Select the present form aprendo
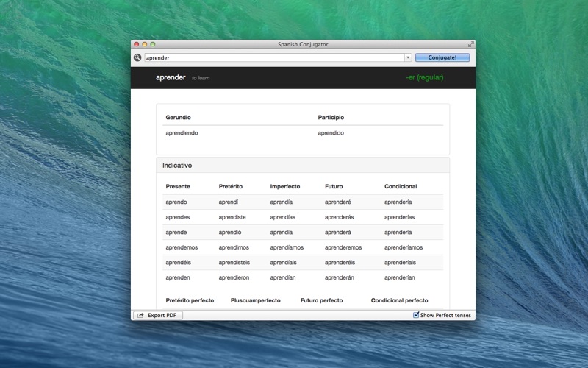 click(176, 202)
